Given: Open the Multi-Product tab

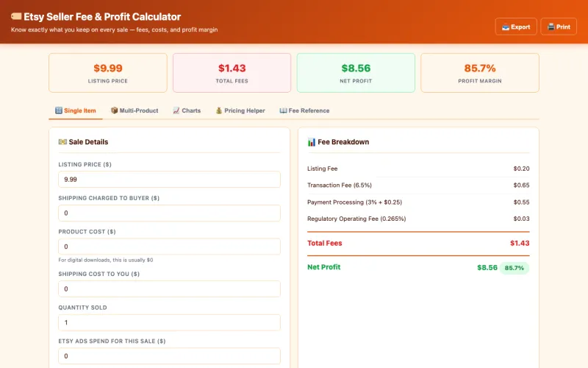Looking at the screenshot, I should (x=135, y=110).
